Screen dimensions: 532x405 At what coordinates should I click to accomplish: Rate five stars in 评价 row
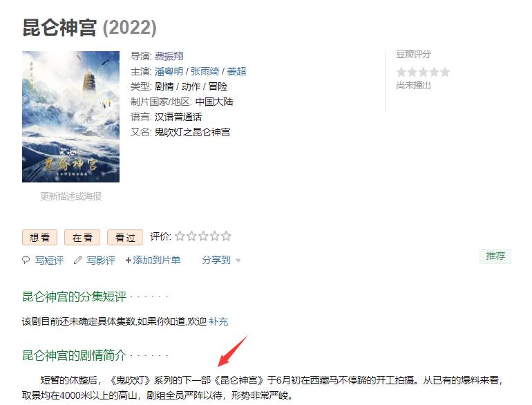227,236
